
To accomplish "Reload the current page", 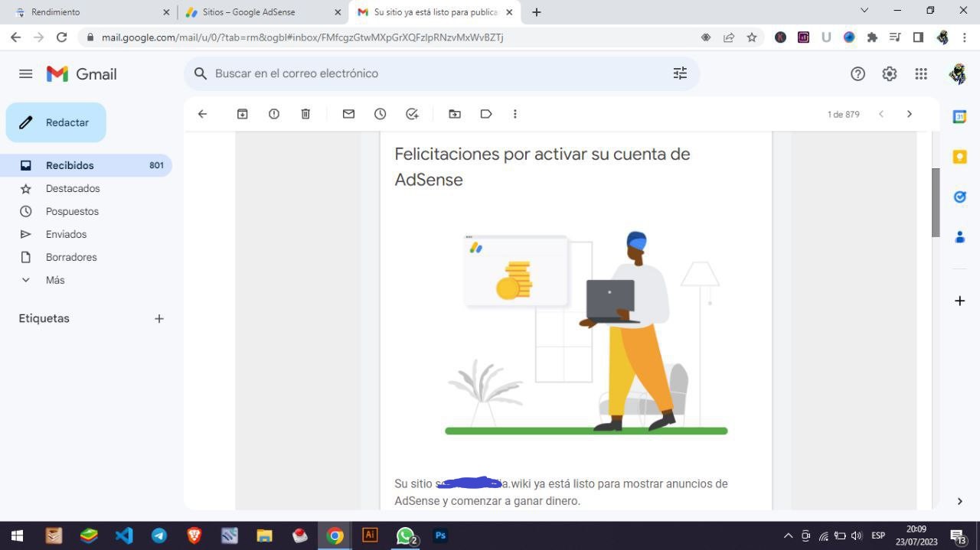I will click(x=62, y=37).
